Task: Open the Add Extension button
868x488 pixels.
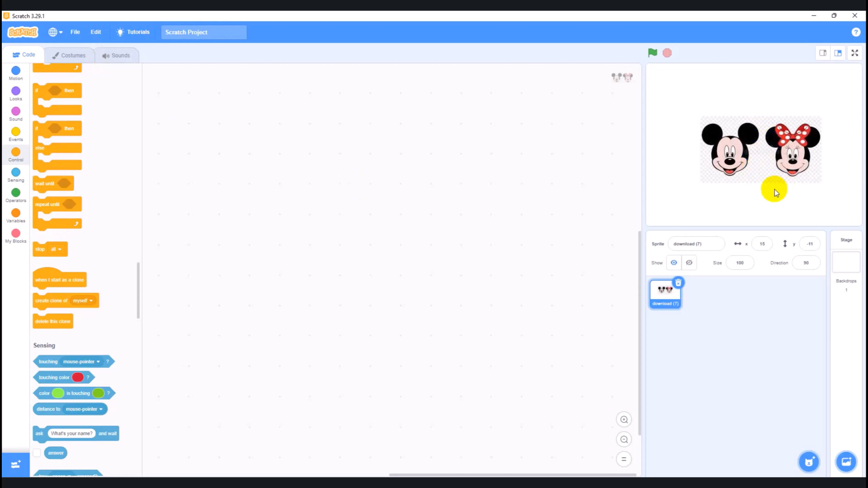Action: point(16,465)
